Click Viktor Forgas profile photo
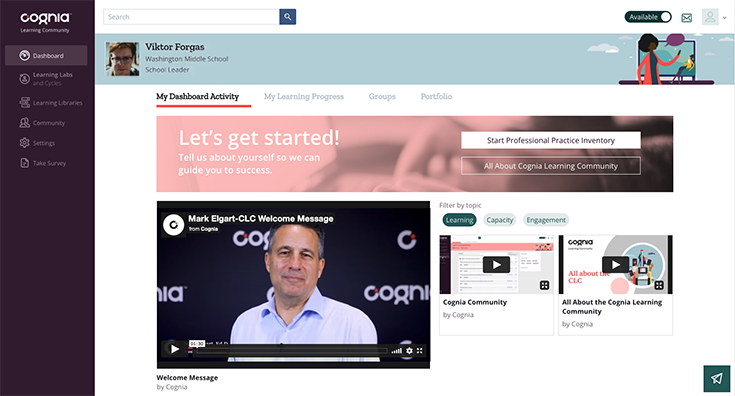The width and height of the screenshot is (735, 396). pyautogui.click(x=122, y=59)
